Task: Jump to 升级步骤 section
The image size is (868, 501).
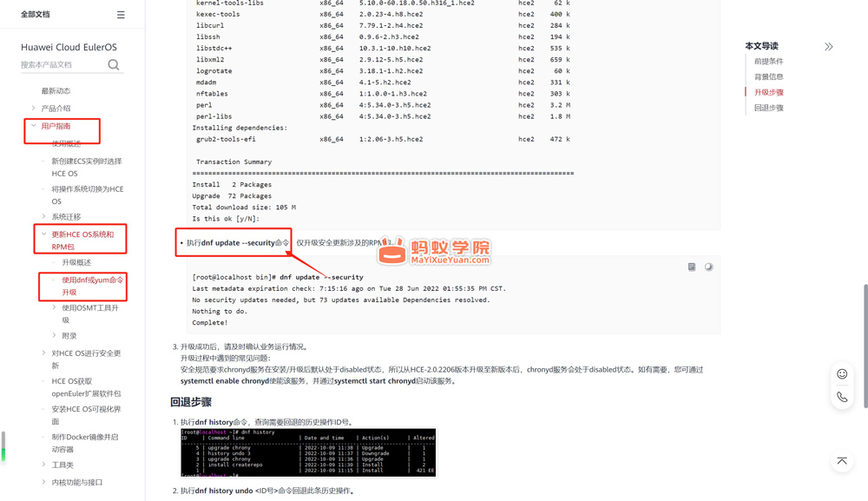Action: point(768,92)
